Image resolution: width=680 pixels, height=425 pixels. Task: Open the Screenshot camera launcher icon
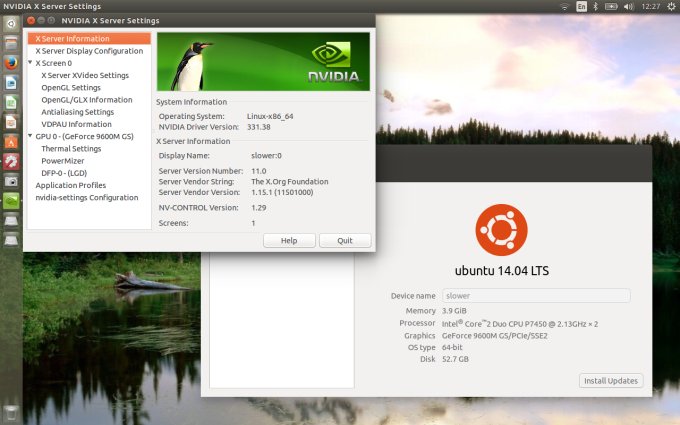click(x=11, y=181)
